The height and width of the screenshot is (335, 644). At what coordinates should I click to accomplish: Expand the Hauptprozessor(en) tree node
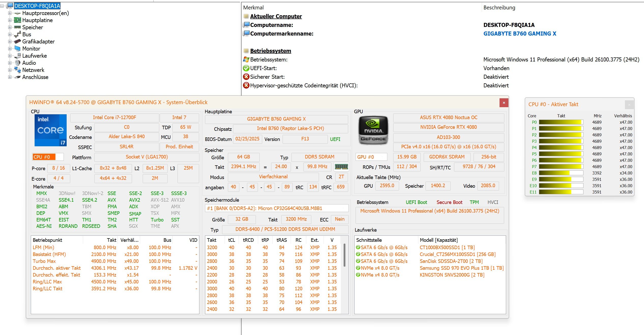10,13
